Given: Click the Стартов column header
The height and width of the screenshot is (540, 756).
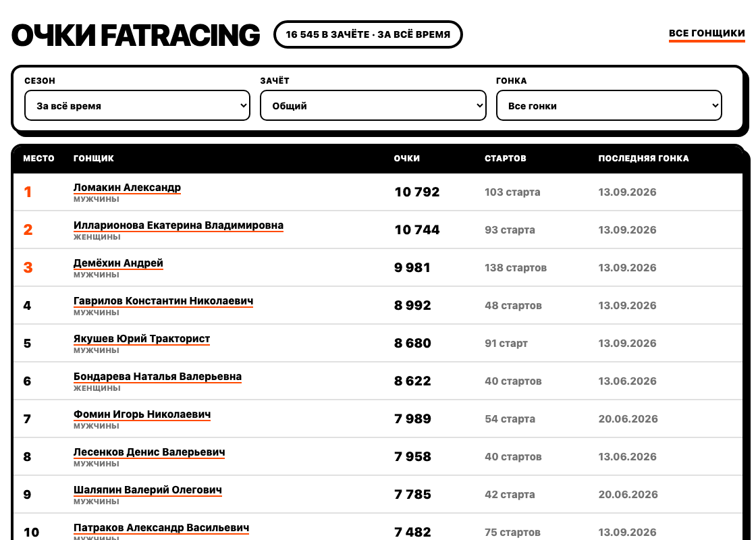Looking at the screenshot, I should pyautogui.click(x=506, y=158).
